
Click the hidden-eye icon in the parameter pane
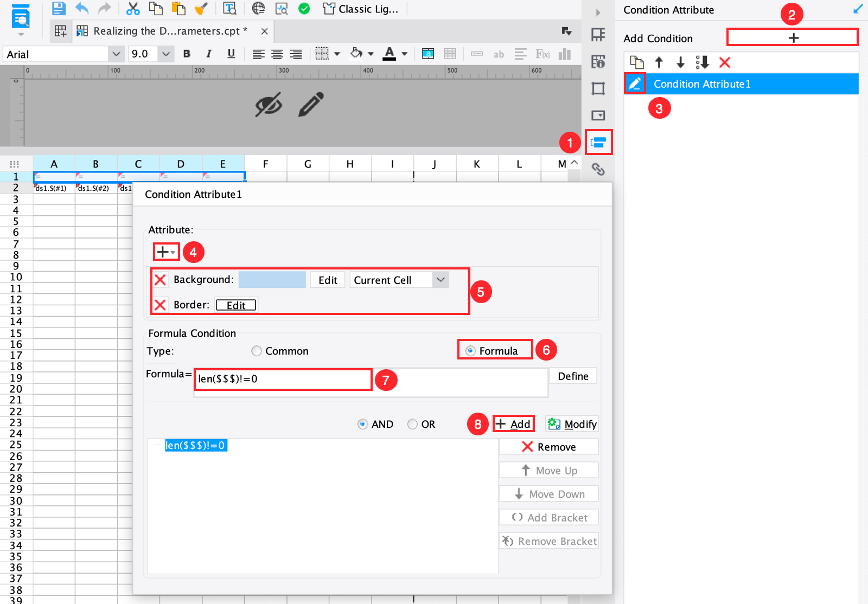click(269, 104)
